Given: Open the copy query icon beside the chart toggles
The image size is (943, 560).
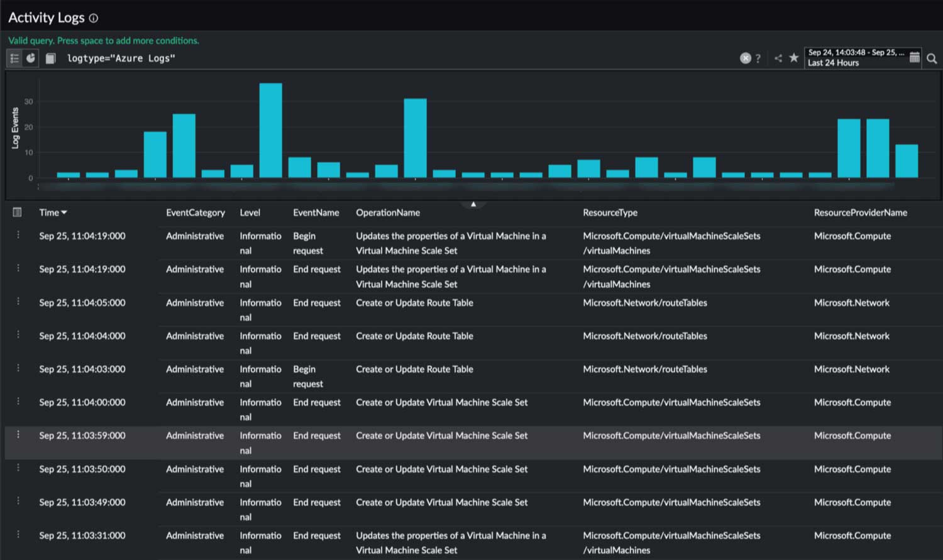Looking at the screenshot, I should pos(50,58).
